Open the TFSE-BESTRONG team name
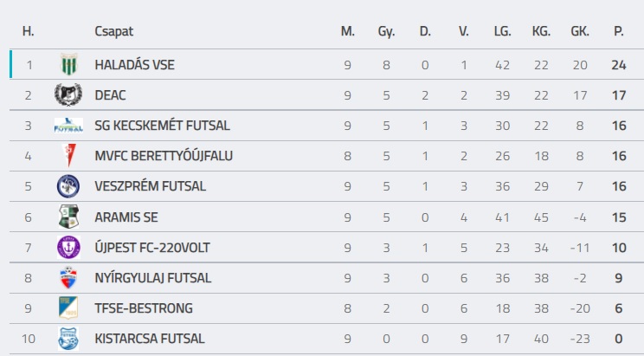 pos(144,308)
